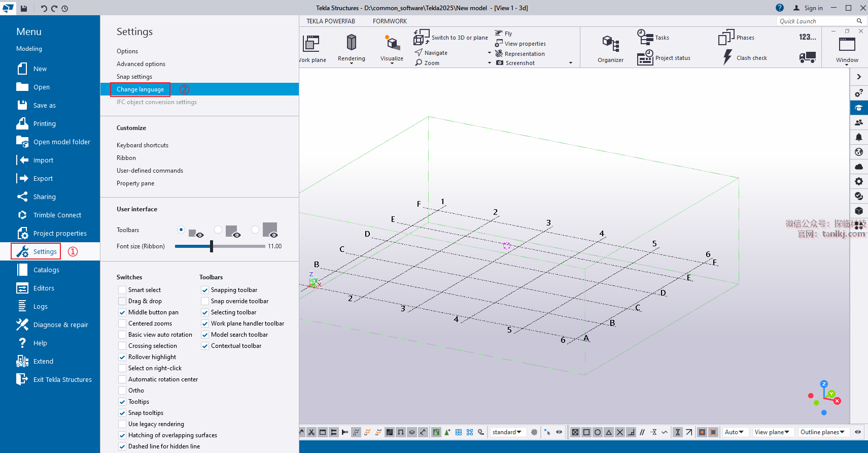The image size is (868, 453).
Task: Expand the Outline planes dropdown
Action: tap(822, 432)
